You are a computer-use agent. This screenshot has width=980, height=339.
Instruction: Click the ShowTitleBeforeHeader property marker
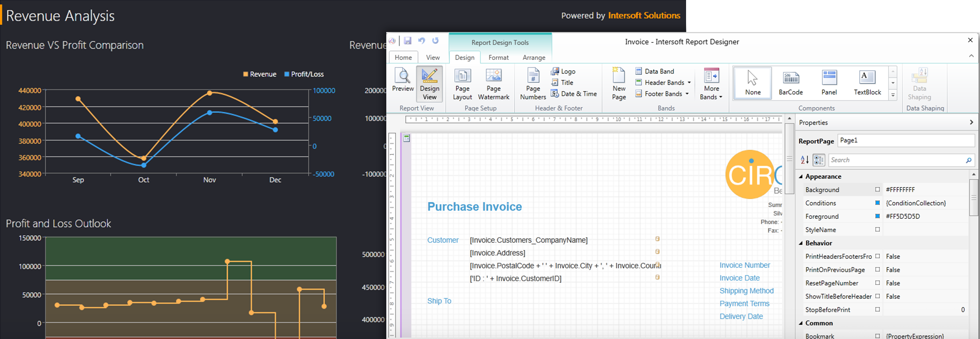[877, 296]
